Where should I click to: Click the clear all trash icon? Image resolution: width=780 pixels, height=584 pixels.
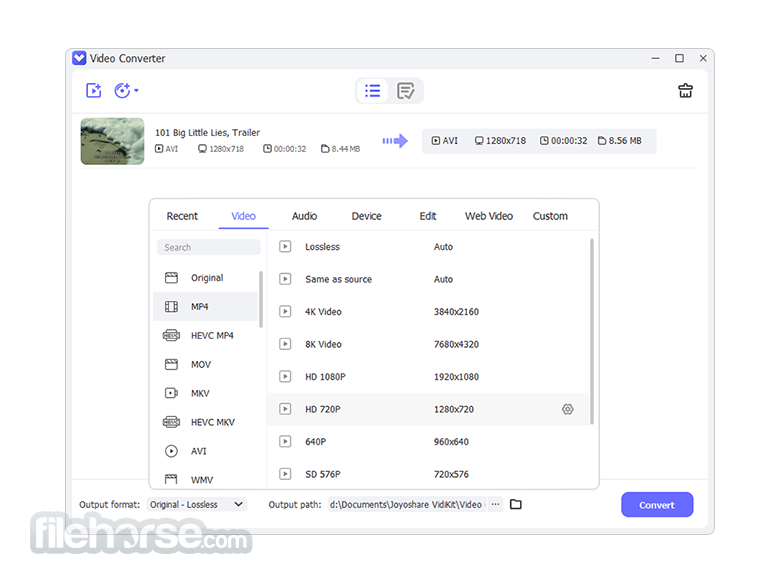click(x=685, y=91)
